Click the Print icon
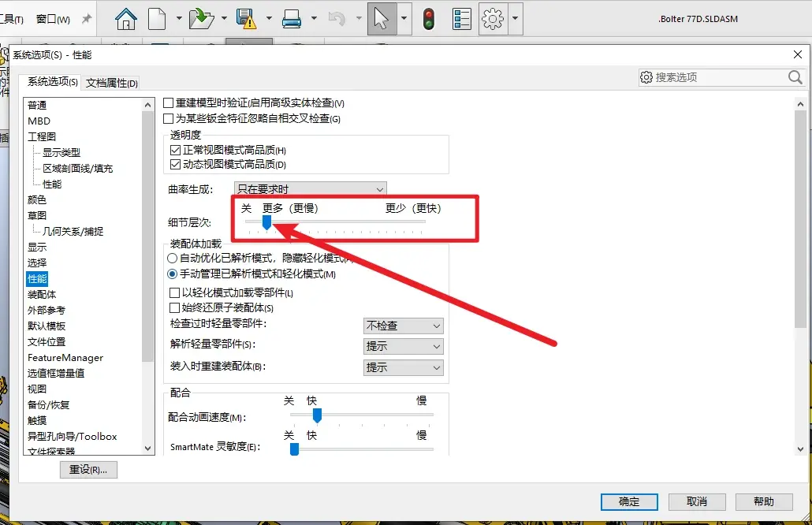Screen dimensions: 812x525 click(x=292, y=19)
